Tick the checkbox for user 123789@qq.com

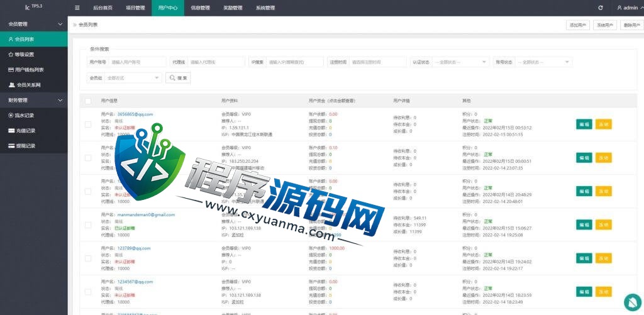pyautogui.click(x=88, y=258)
